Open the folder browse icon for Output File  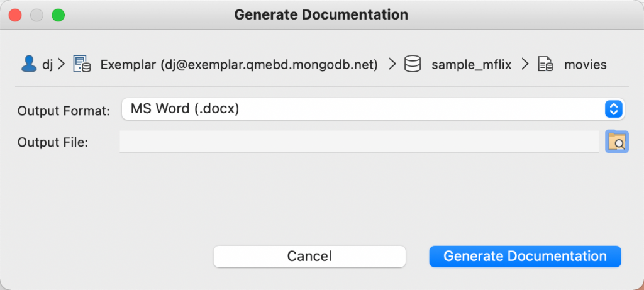click(x=617, y=142)
